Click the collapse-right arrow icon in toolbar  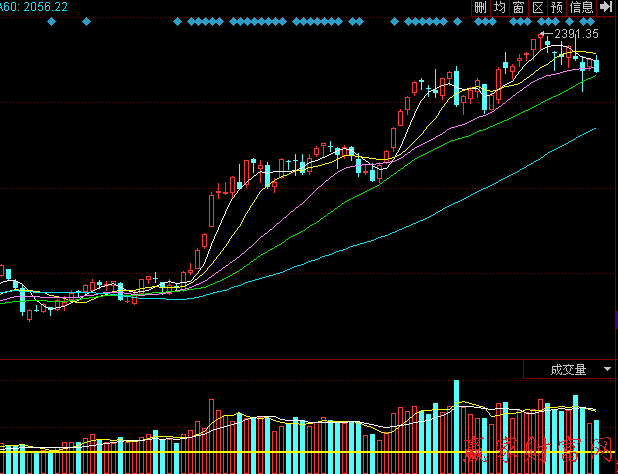point(606,8)
